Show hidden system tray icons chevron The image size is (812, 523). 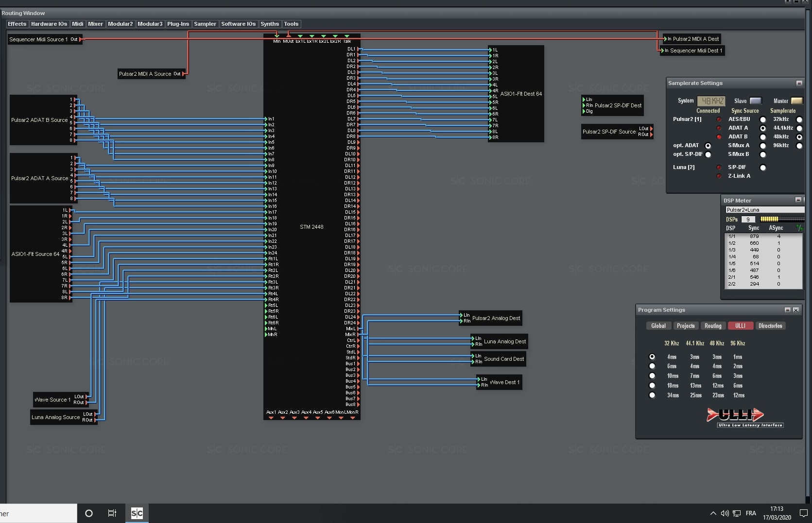[713, 513]
